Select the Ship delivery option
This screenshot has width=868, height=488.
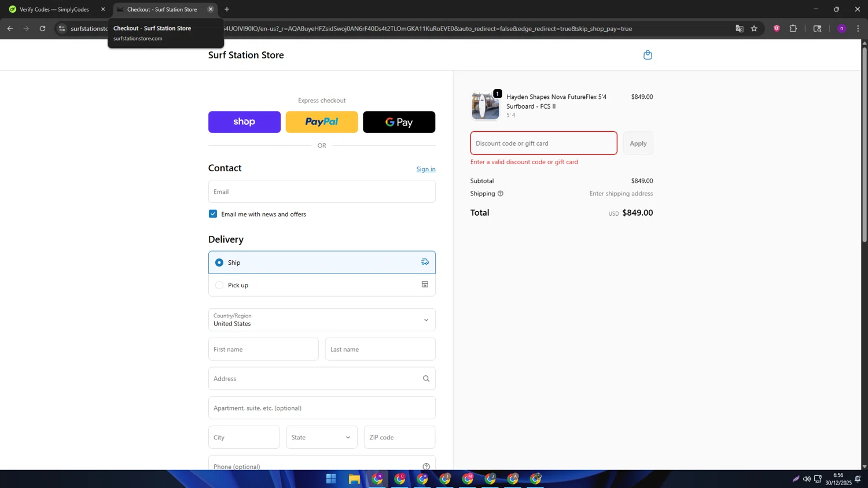(x=322, y=263)
